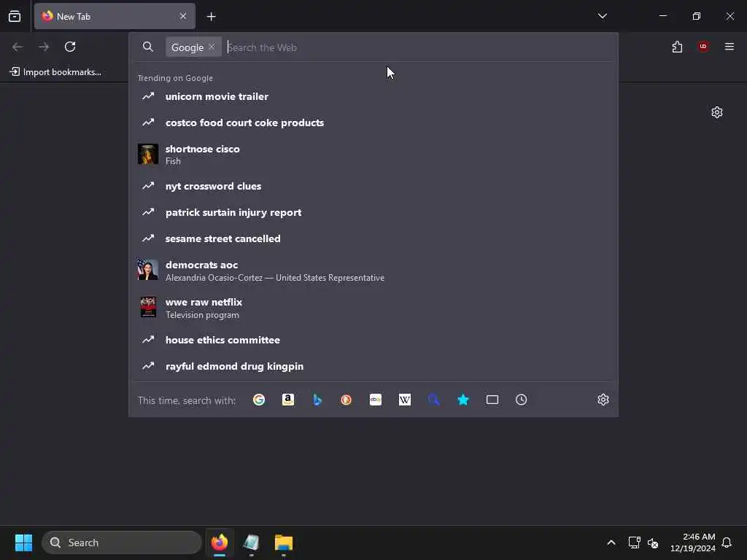The width and height of the screenshot is (747, 560).
Task: Choose suggestion patrick surtain injury report
Action: coord(373,212)
